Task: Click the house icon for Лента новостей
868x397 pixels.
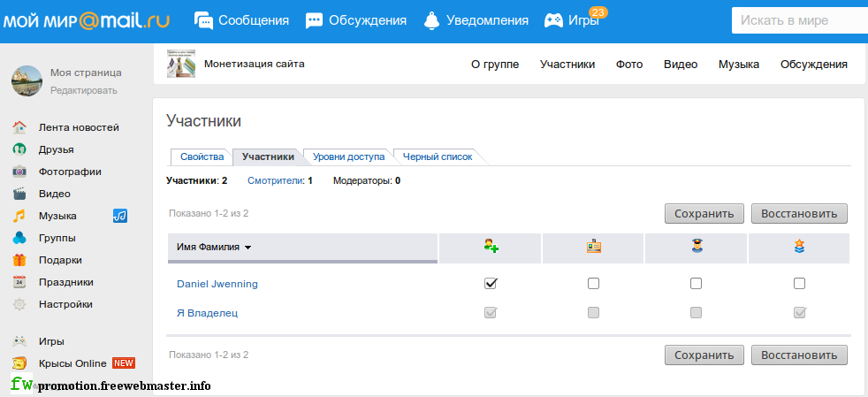Action: [19, 127]
